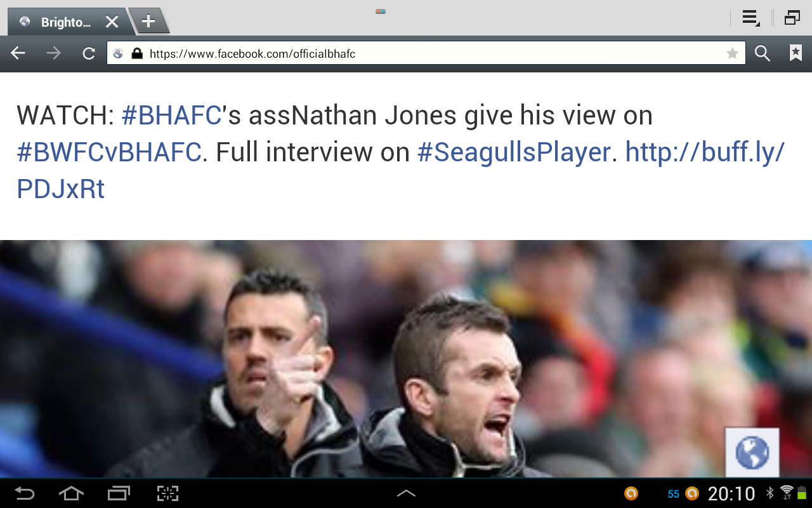
Task: Open the #BHAFC hashtag link
Action: coord(171,116)
